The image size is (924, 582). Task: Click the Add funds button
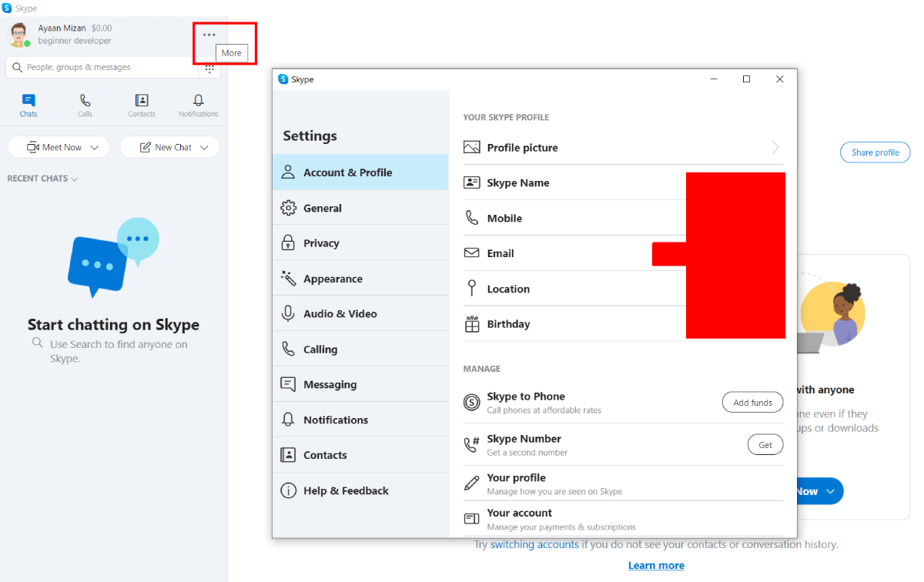(752, 403)
